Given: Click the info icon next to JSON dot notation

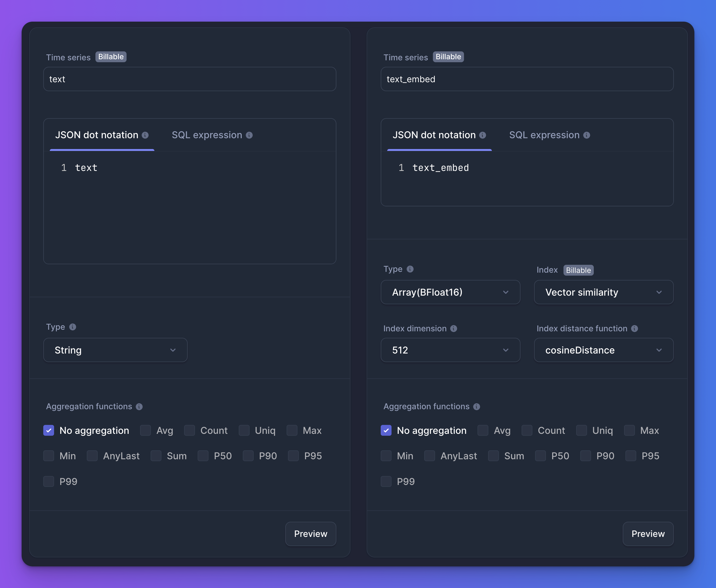Looking at the screenshot, I should point(145,135).
